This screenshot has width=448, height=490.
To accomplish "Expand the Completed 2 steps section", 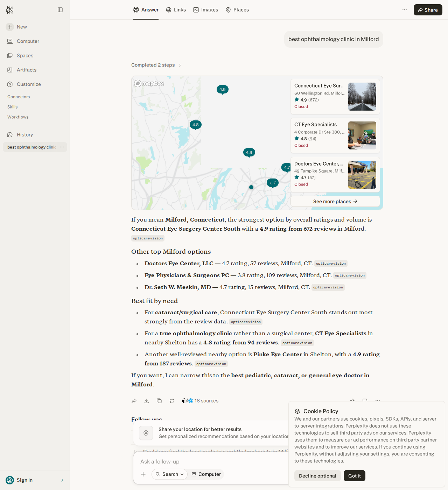I will coord(156,65).
